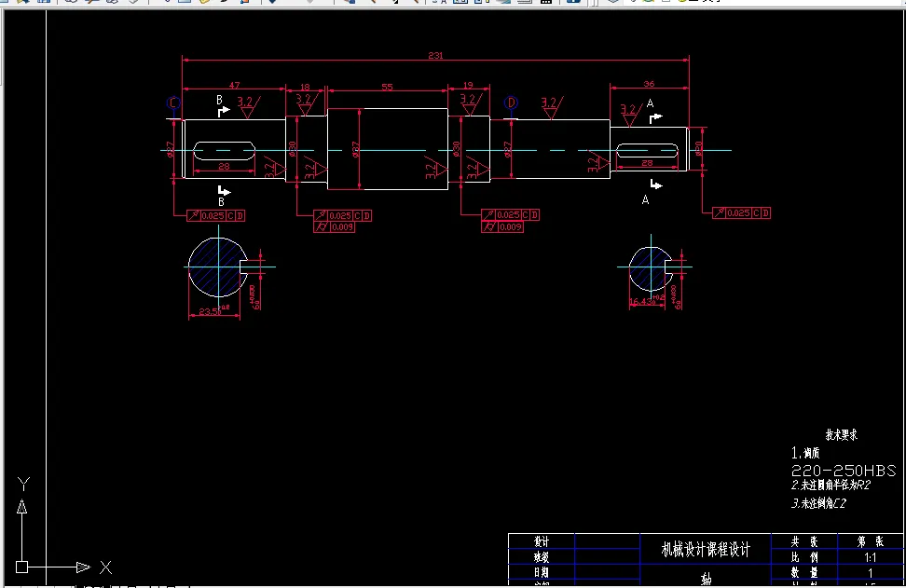Click the 设计 cell in title block
This screenshot has height=588, width=906.
pos(542,541)
